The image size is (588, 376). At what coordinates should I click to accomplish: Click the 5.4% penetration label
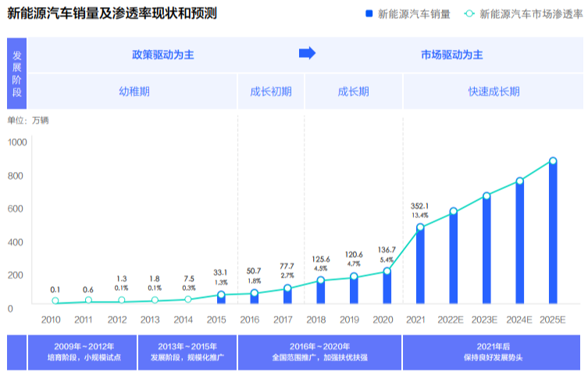387,260
